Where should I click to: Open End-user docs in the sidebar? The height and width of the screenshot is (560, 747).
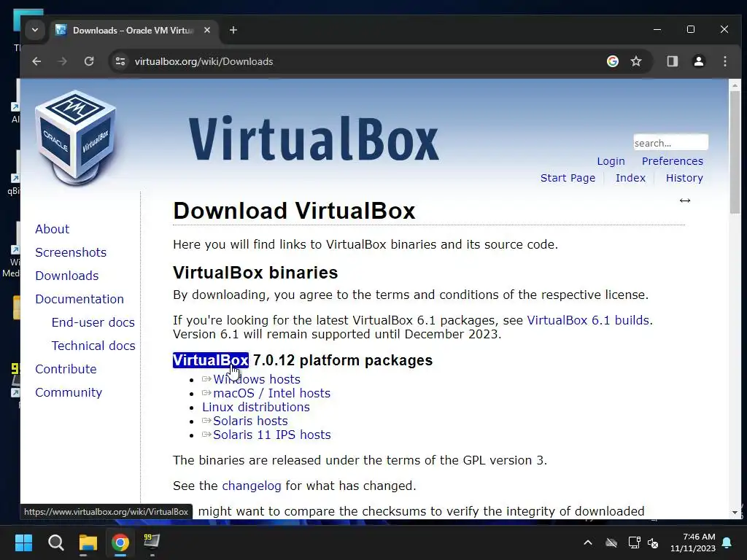click(93, 322)
